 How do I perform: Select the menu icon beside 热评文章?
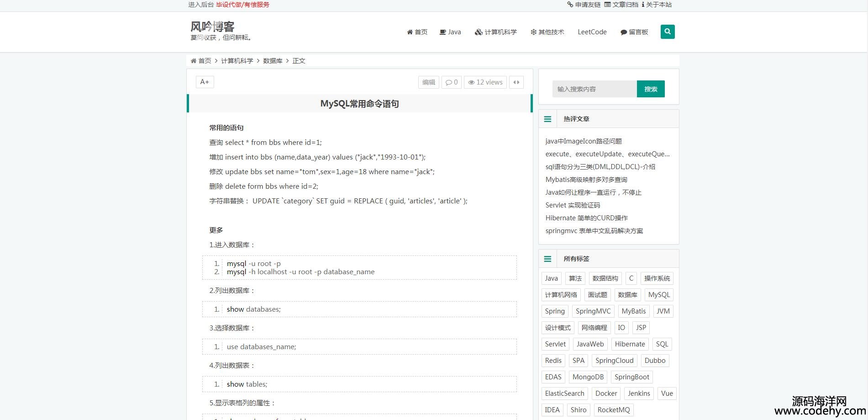click(547, 119)
